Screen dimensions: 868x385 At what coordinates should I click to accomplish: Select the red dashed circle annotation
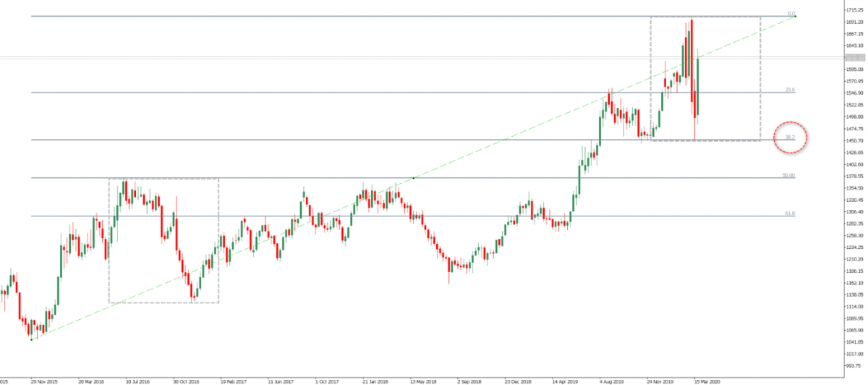[790, 137]
